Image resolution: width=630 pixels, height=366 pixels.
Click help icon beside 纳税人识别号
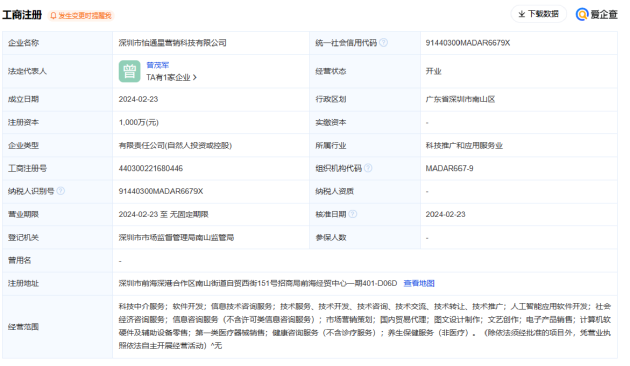coord(61,191)
